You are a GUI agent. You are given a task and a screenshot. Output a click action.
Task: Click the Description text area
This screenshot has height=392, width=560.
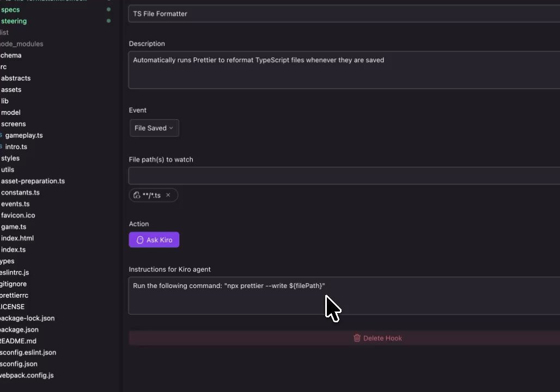pos(344,70)
